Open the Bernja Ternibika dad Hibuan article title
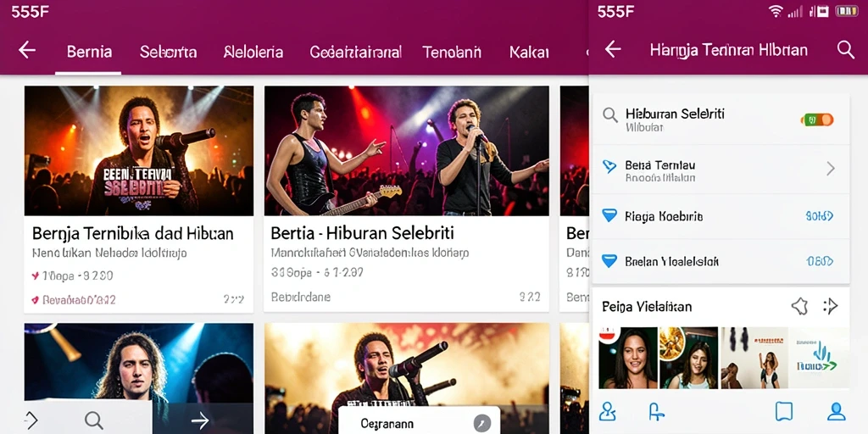The width and height of the screenshot is (868, 434). coord(133,233)
